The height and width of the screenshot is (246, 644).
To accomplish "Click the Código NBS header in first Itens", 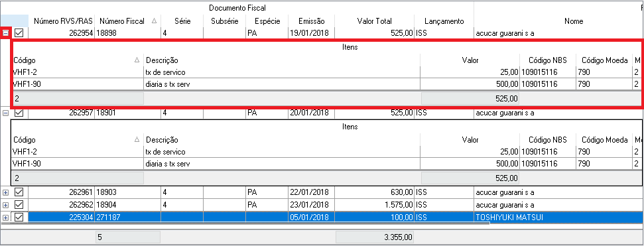I will [x=547, y=60].
